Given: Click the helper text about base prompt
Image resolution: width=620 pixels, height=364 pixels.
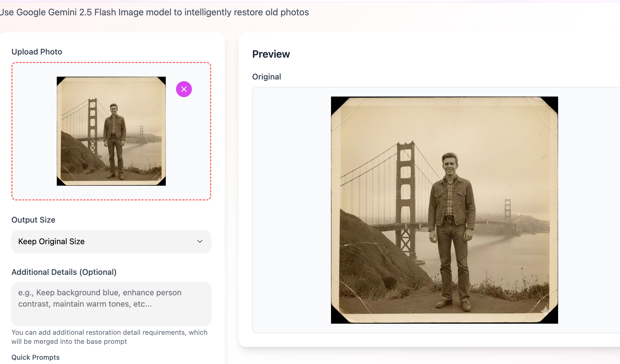Looking at the screenshot, I should (x=109, y=337).
